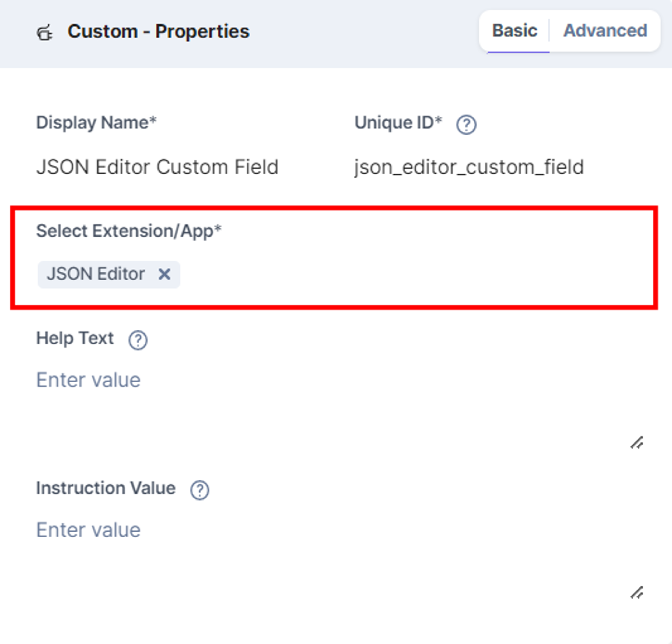Open the Unique ID help tooltip icon
672x644 pixels.
tap(466, 125)
